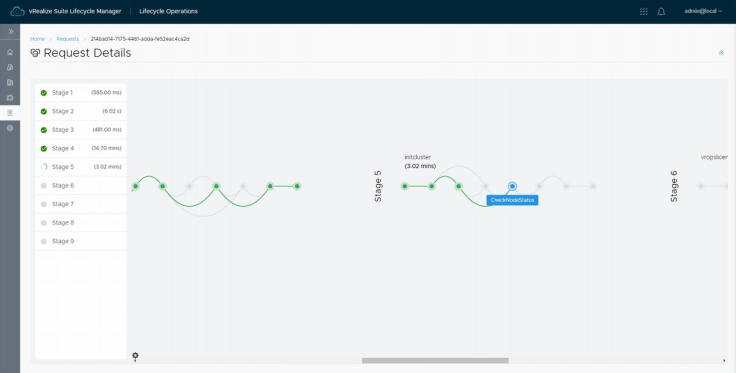Open graph settings with the gear icon
Image resolution: width=736 pixels, height=373 pixels.
[135, 355]
